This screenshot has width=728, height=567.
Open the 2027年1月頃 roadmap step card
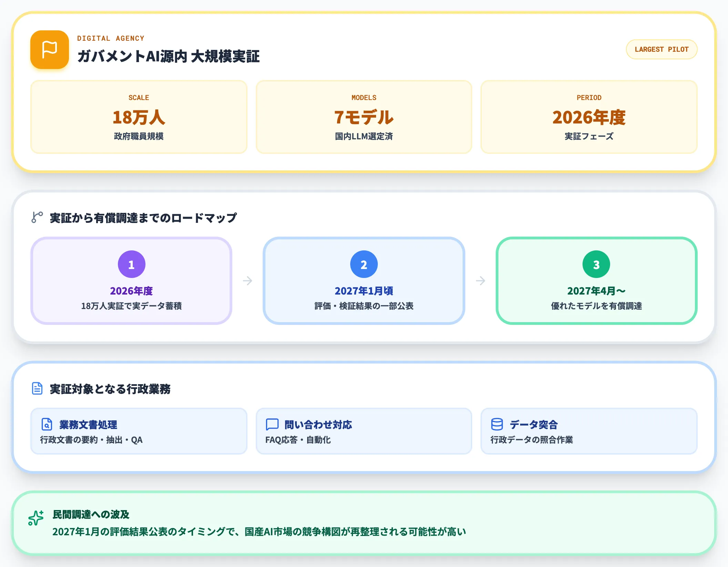[x=364, y=281]
